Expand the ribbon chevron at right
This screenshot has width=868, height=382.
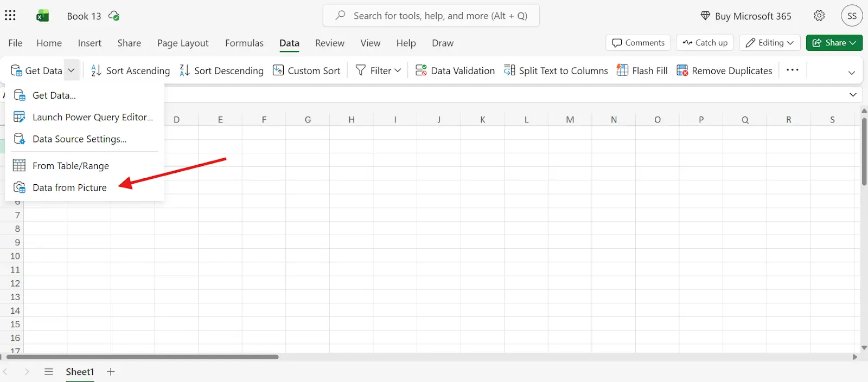click(852, 72)
